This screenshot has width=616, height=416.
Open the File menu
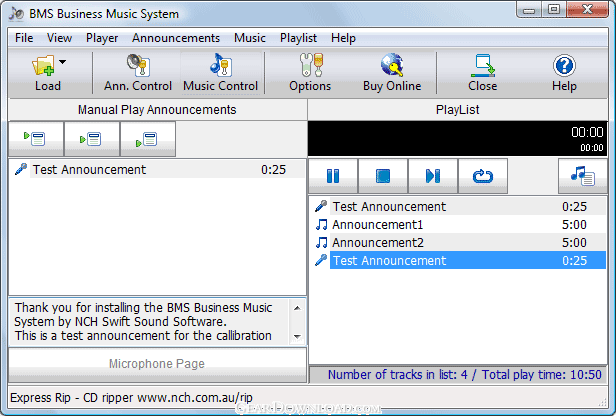click(24, 38)
